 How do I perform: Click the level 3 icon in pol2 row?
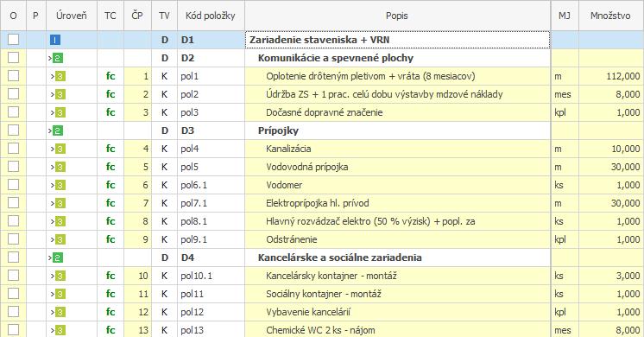[x=60, y=94]
